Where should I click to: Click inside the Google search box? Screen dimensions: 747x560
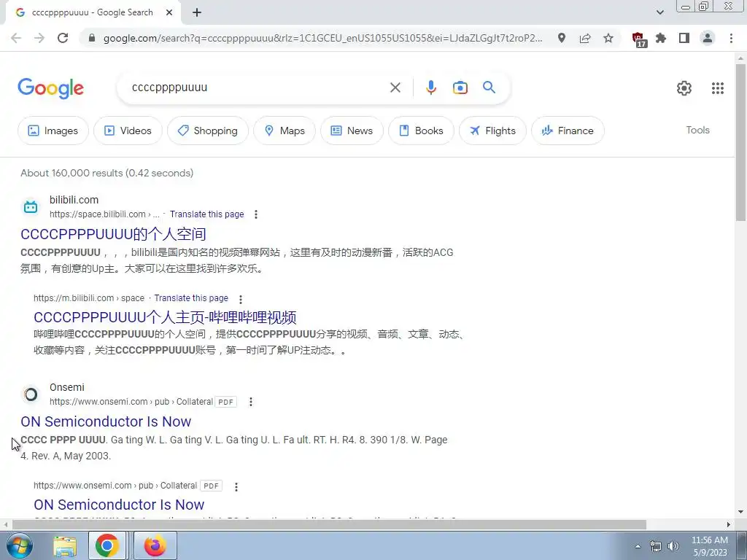coord(258,87)
